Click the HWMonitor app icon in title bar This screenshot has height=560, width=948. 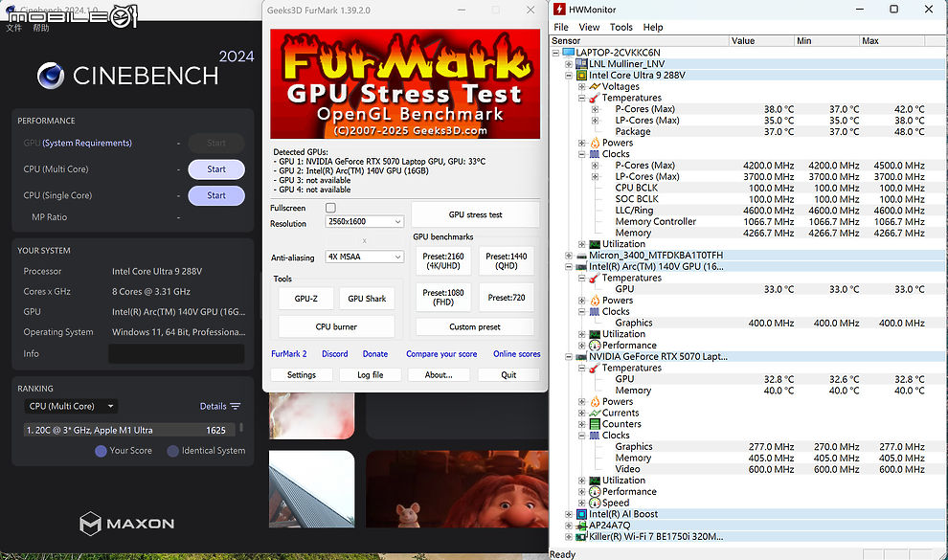point(559,9)
